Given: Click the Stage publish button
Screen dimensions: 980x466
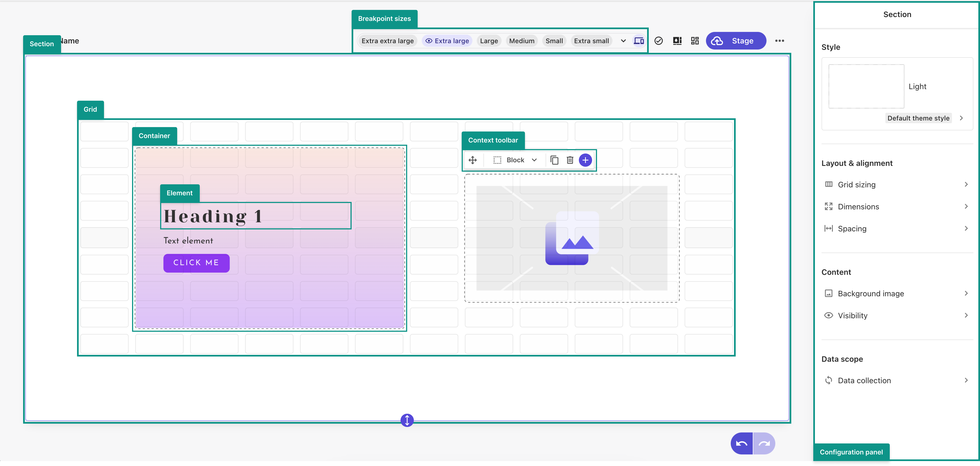Looking at the screenshot, I should [736, 41].
